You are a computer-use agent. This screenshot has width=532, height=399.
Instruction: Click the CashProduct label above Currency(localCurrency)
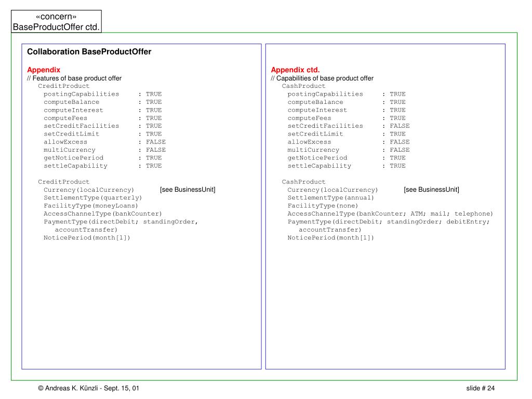[x=303, y=182]
